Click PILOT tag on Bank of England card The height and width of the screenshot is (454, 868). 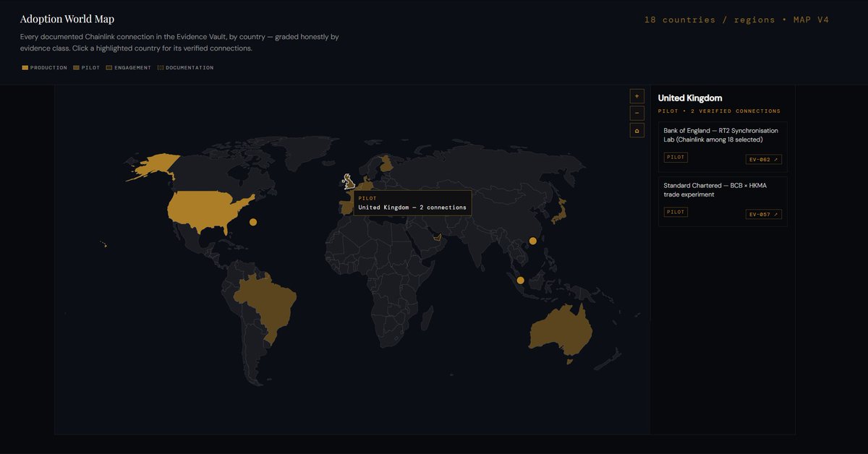[x=676, y=157]
